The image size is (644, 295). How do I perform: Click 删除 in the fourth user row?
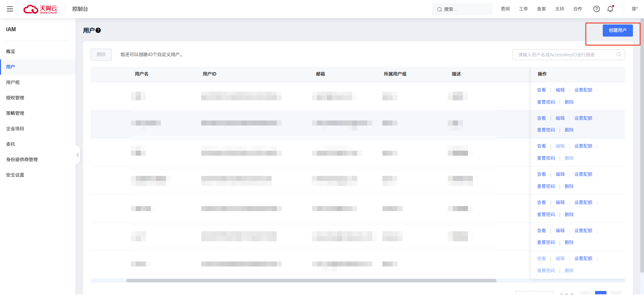(569, 186)
